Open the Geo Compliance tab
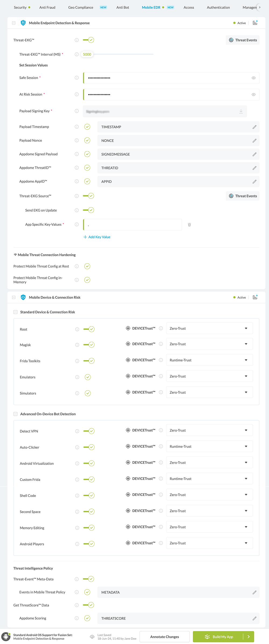The image size is (269, 644). click(81, 8)
